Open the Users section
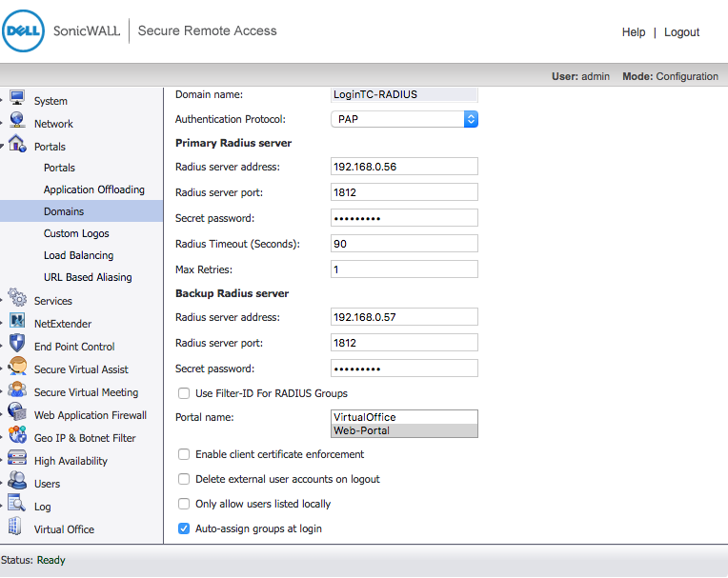728x578 pixels. [x=47, y=484]
